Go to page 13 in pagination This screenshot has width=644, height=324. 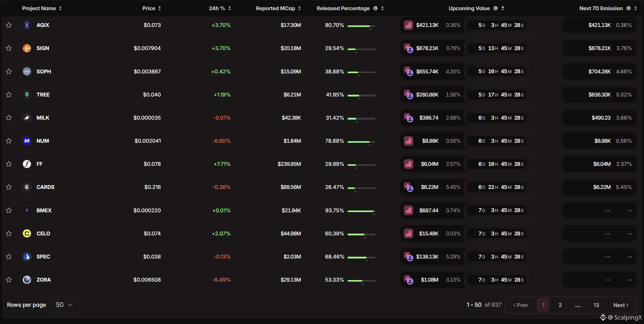[596, 305]
